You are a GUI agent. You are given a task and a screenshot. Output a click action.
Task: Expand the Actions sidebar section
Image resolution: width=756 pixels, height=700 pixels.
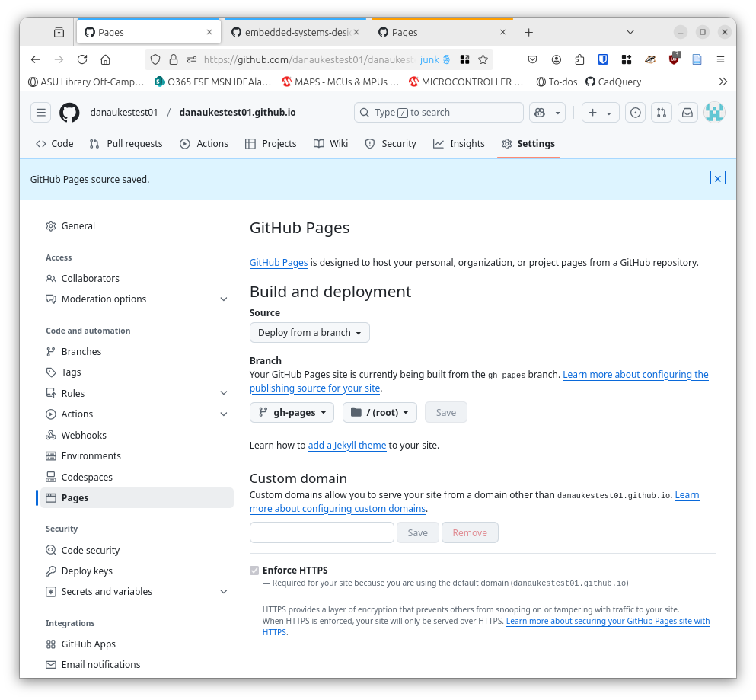[x=224, y=414]
